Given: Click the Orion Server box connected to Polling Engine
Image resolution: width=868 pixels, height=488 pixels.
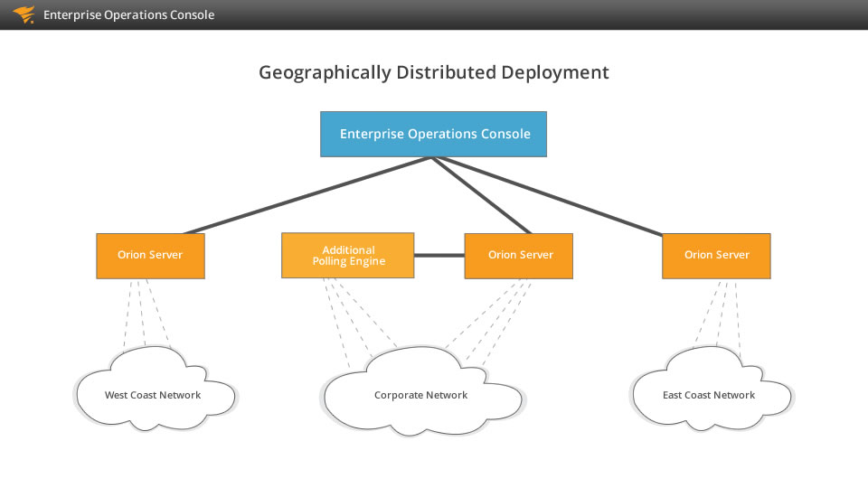Looking at the screenshot, I should 519,256.
